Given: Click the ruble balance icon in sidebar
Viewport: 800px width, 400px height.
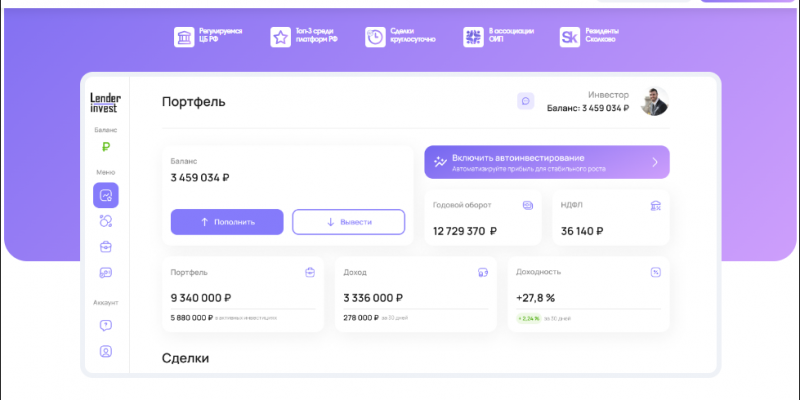Looking at the screenshot, I should [x=105, y=147].
